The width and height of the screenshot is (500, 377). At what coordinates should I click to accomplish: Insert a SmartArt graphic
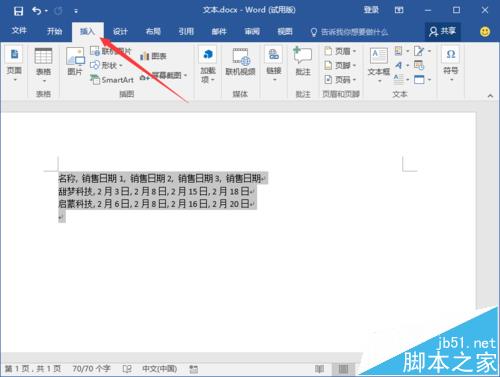click(x=112, y=80)
